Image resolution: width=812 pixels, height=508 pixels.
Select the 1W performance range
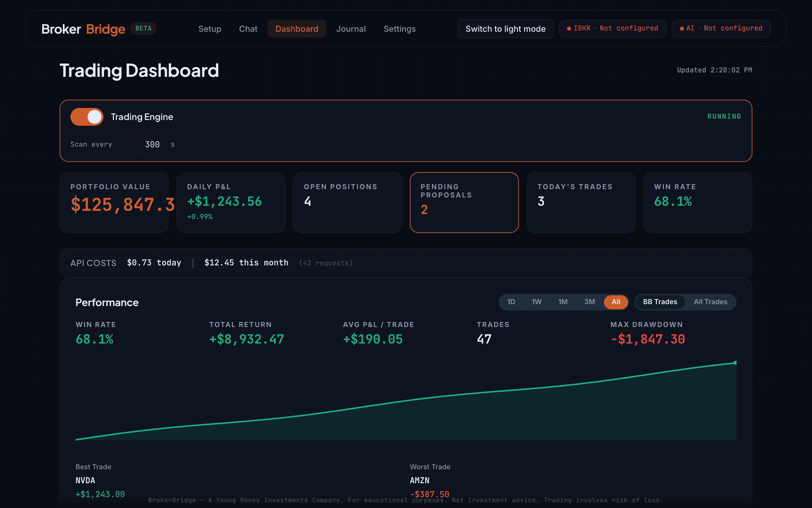tap(537, 302)
